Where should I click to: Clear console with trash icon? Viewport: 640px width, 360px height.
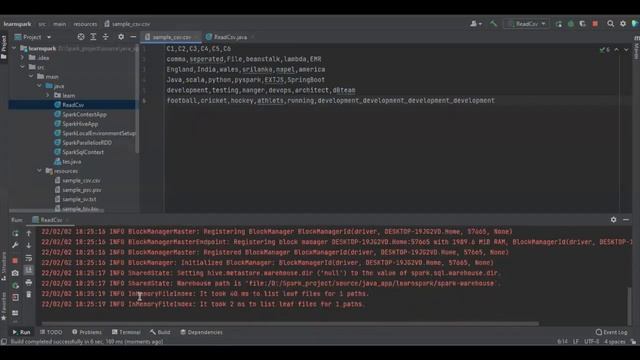pos(29,294)
